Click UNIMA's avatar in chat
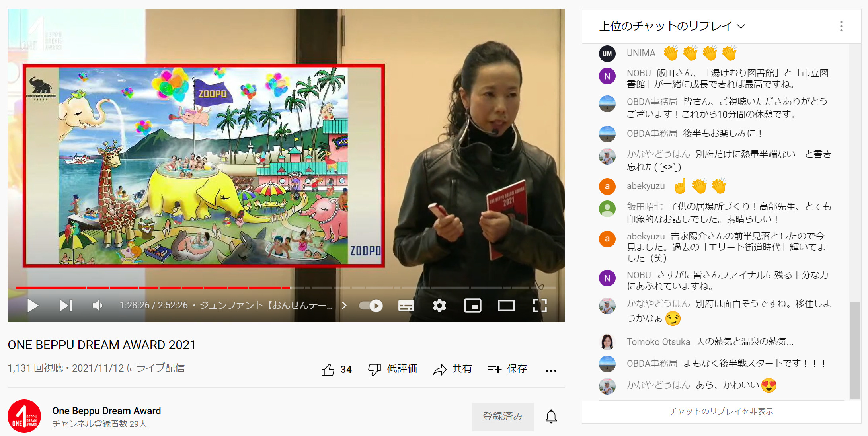Viewport: 868px width, 436px height. click(x=607, y=53)
